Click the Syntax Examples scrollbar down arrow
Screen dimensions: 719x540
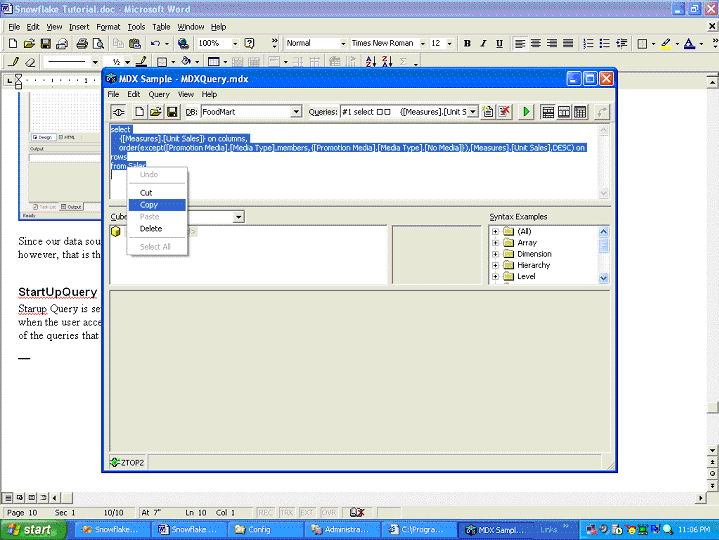point(603,278)
